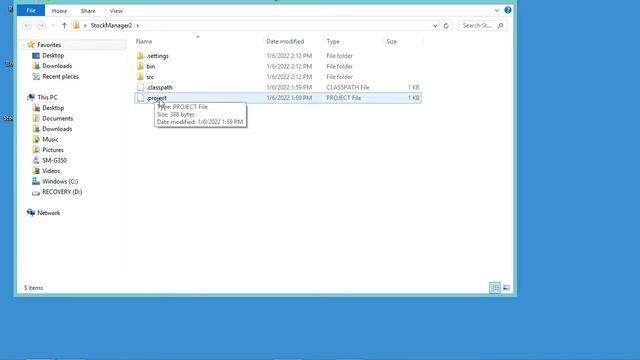The image size is (640, 360).
Task: Select the bin folder
Action: point(151,67)
